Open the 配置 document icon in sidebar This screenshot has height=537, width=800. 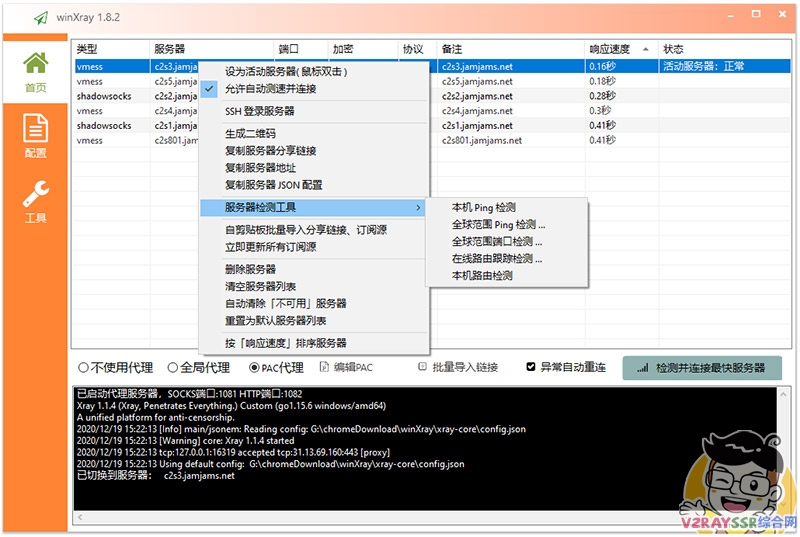pos(35,127)
